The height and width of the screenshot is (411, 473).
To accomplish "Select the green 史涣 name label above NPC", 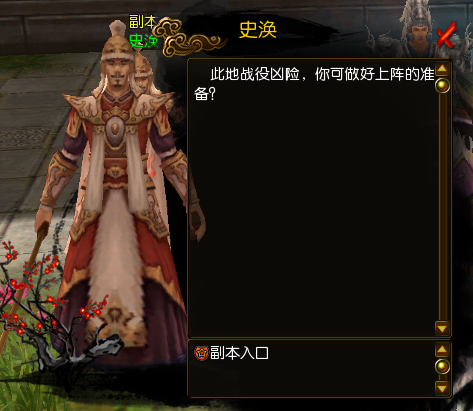I will (143, 41).
